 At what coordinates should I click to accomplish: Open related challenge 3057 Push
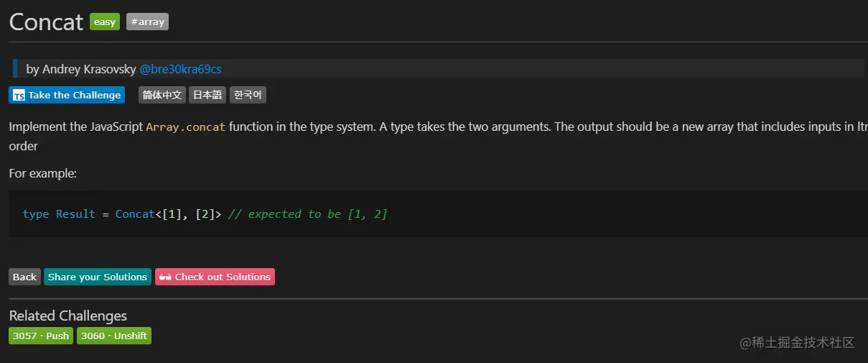coord(41,336)
